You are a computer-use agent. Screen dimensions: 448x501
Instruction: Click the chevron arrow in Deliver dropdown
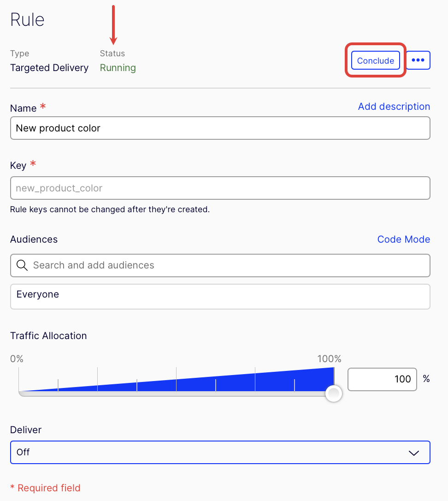coord(414,453)
